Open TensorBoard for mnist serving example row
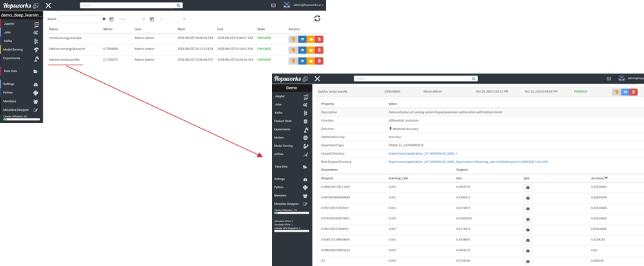 pos(293,39)
